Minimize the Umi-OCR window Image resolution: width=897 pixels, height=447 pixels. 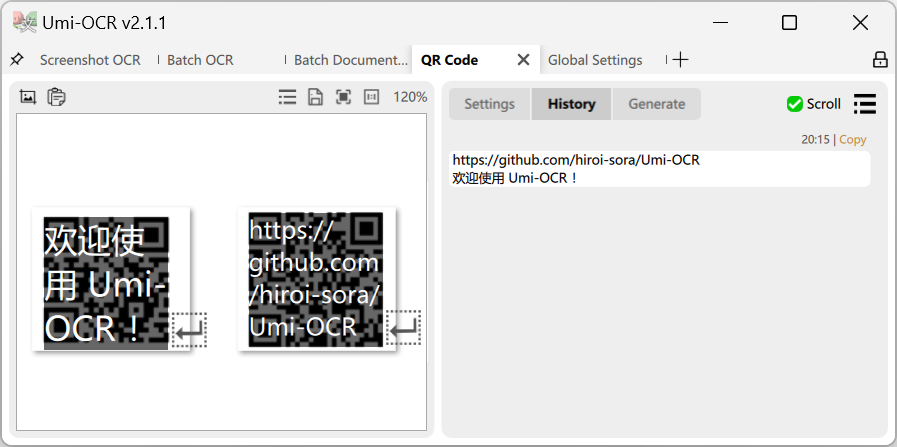tap(721, 23)
